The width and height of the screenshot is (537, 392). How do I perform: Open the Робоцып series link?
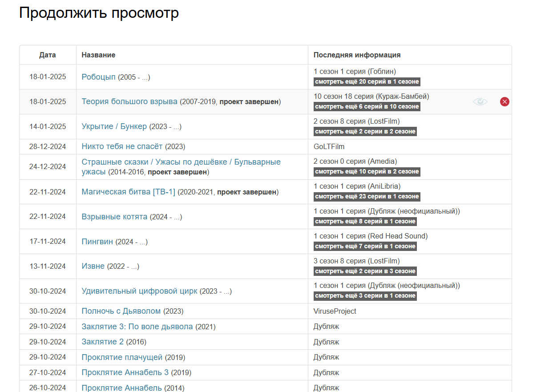tap(98, 77)
